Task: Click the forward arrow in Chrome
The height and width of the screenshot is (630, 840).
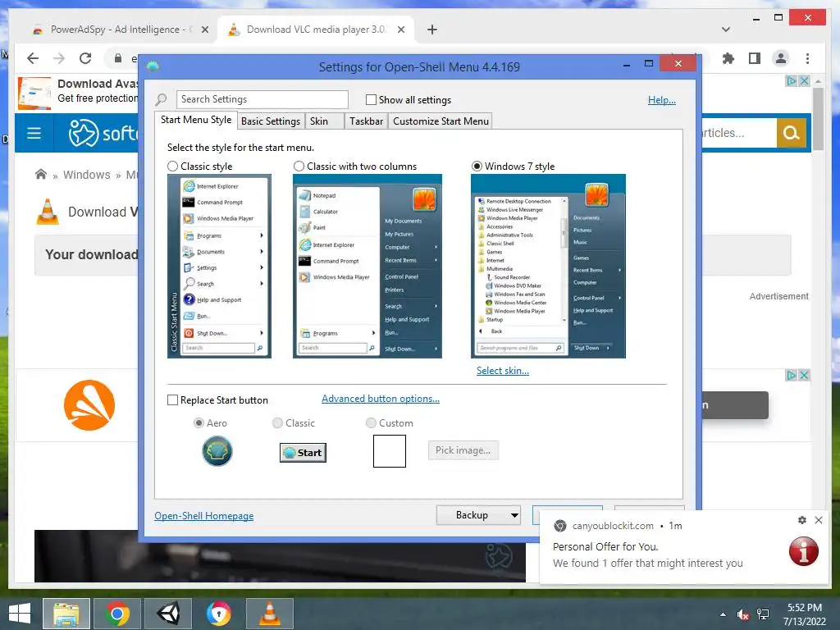Action: point(59,58)
